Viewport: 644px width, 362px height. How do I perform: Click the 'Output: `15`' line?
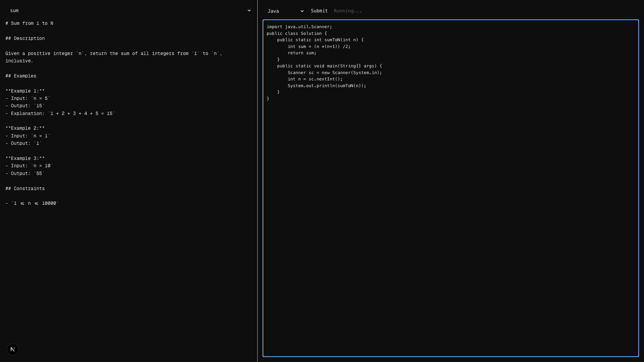pyautogui.click(x=25, y=106)
